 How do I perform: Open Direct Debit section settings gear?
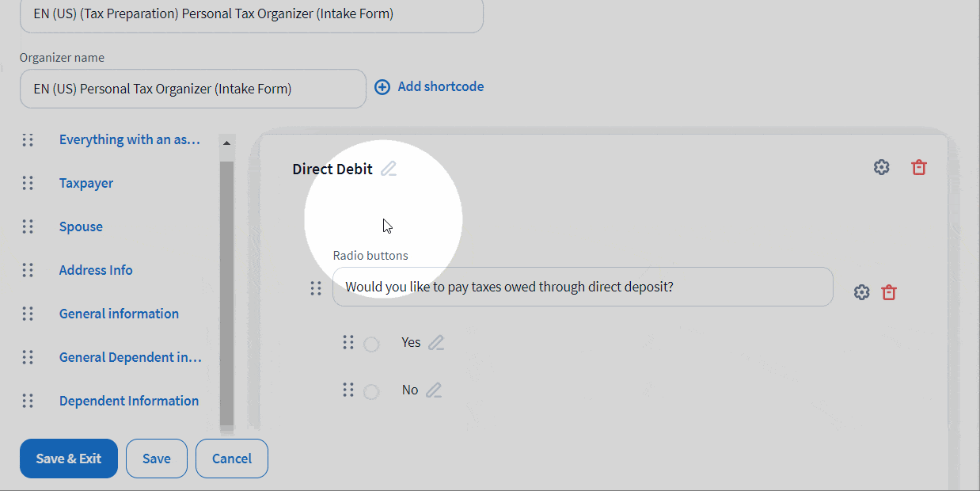click(881, 167)
